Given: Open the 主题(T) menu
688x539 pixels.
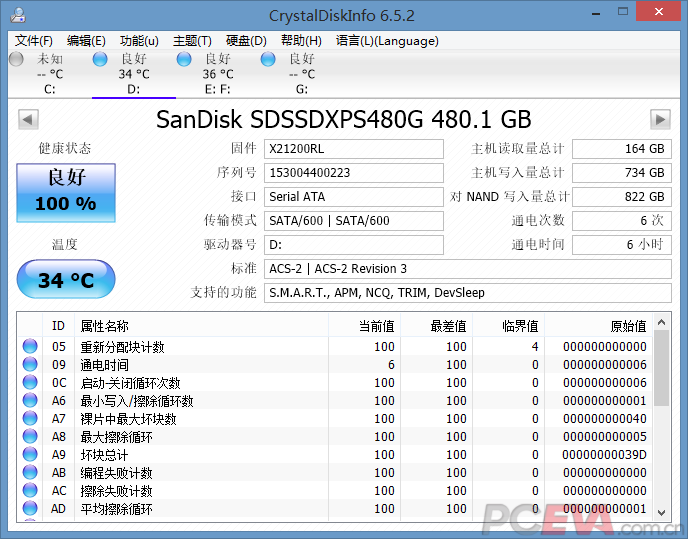Looking at the screenshot, I should (x=192, y=41).
